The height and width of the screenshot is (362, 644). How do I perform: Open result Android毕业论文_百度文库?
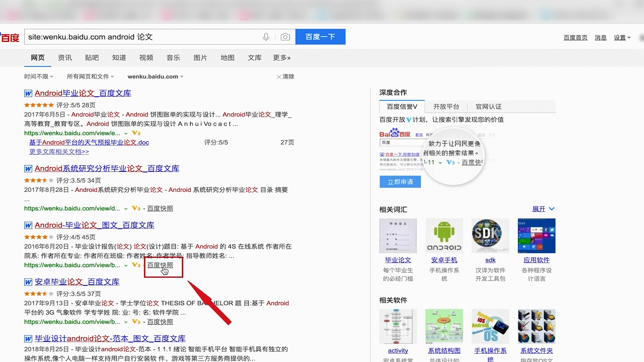[x=83, y=93]
